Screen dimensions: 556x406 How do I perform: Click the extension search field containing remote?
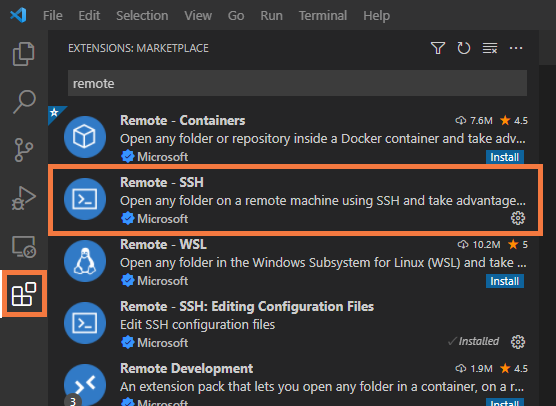pos(297,83)
